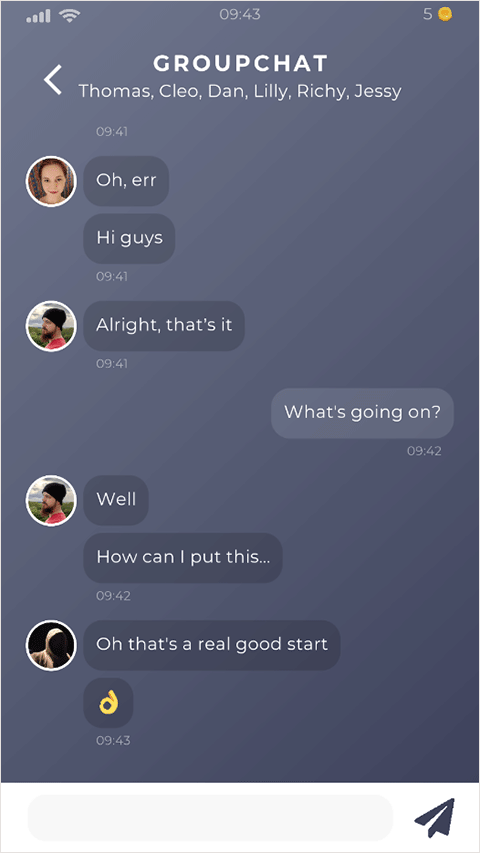Open bearded man's avatar next to 'Well'
Screen dimensions: 480x853
[51, 500]
